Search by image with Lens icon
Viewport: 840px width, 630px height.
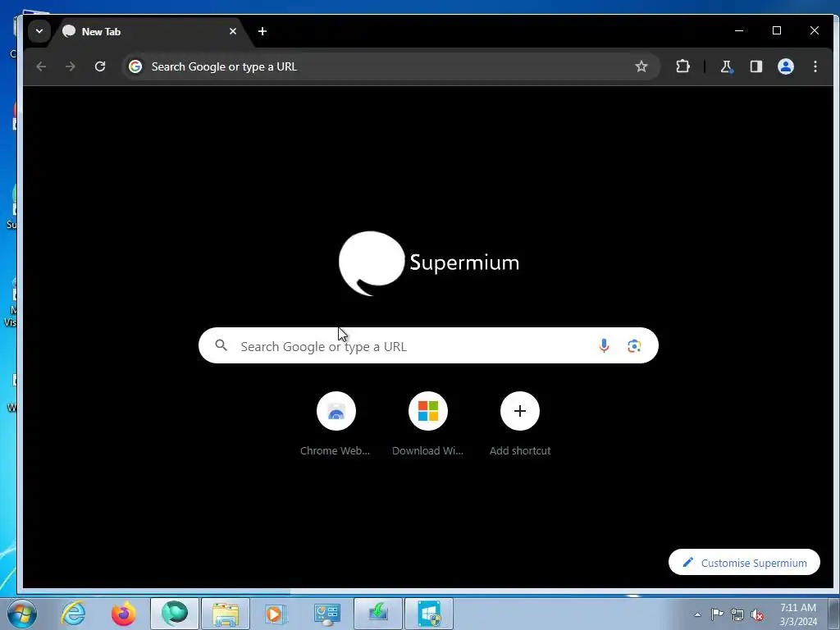(x=634, y=346)
